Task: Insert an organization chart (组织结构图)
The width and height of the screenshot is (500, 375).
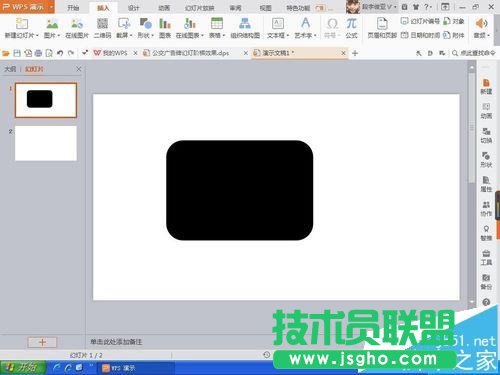Action: click(x=245, y=24)
